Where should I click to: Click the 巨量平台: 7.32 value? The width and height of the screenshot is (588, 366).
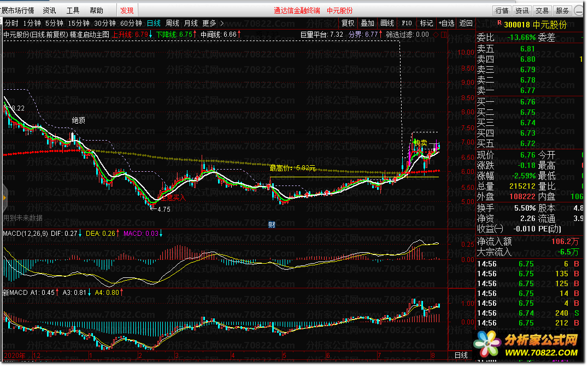[x=322, y=34]
